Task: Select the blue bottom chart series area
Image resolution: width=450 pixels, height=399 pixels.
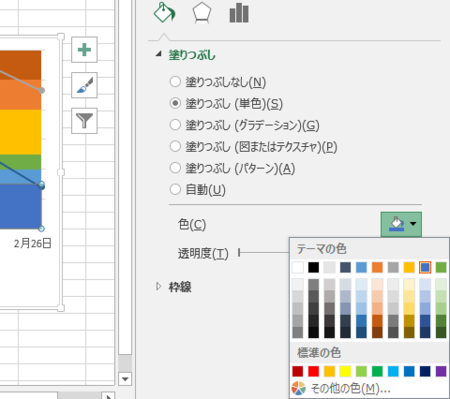Action: tap(20, 207)
